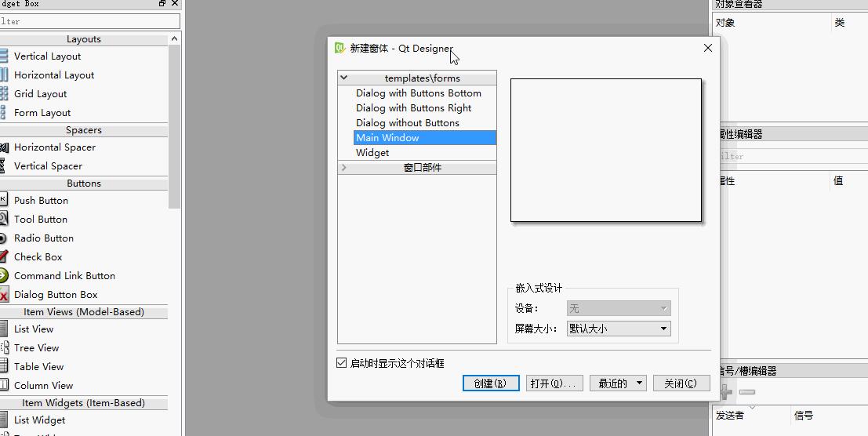Viewport: 868px width, 436px height.
Task: Select the Check Box widget icon
Action: click(3, 256)
